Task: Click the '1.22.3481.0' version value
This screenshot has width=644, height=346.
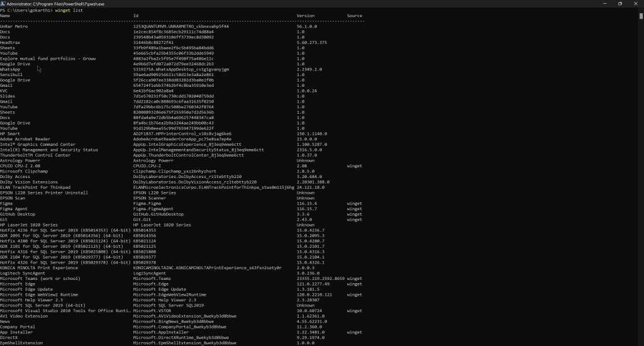Action: [311, 332]
